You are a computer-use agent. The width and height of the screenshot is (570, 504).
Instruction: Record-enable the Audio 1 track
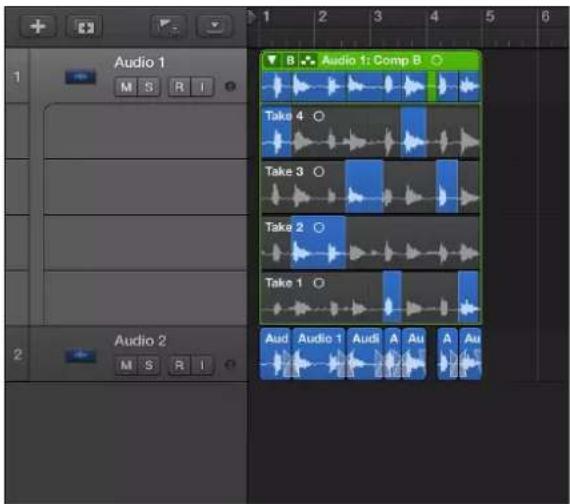pos(179,87)
